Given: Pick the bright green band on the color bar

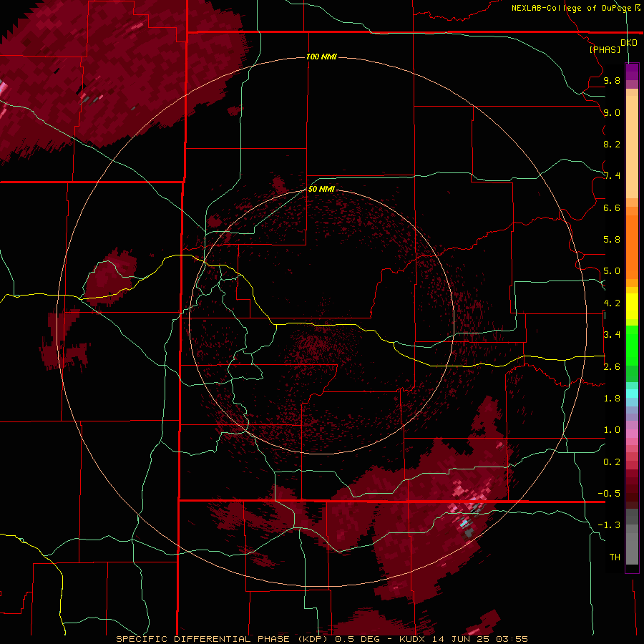Looking at the screenshot, I should (632, 345).
